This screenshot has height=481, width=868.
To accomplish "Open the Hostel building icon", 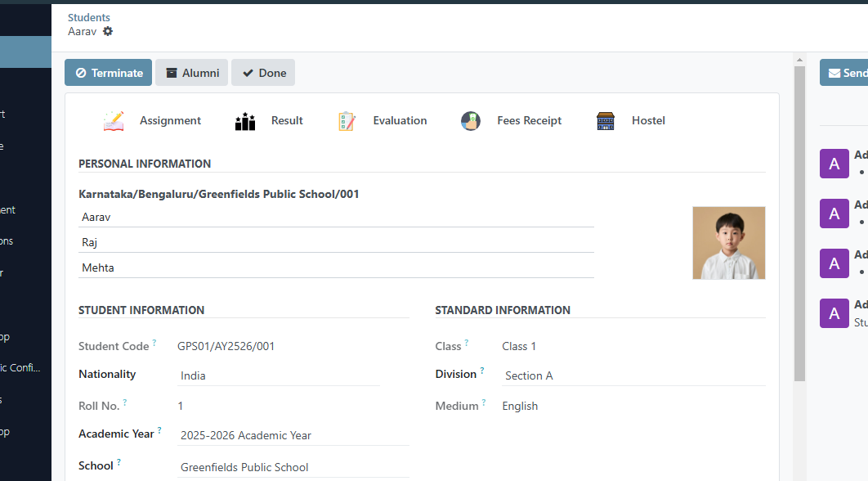I will click(606, 121).
